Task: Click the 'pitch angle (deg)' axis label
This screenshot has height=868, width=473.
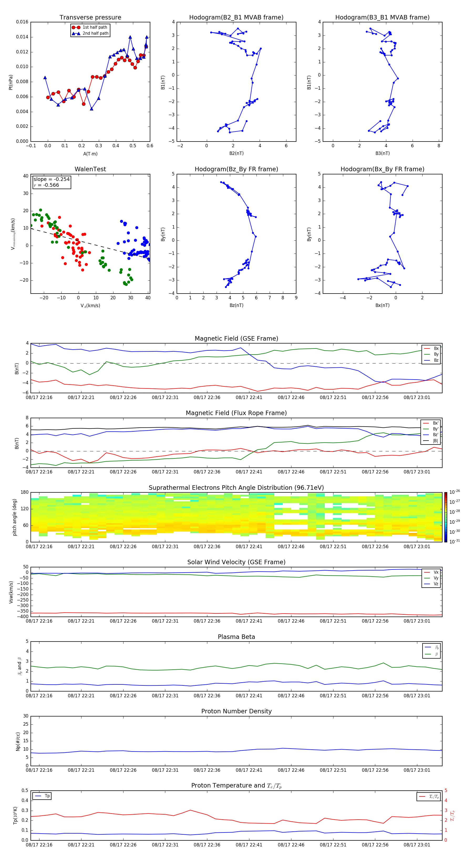Action: click(x=14, y=517)
